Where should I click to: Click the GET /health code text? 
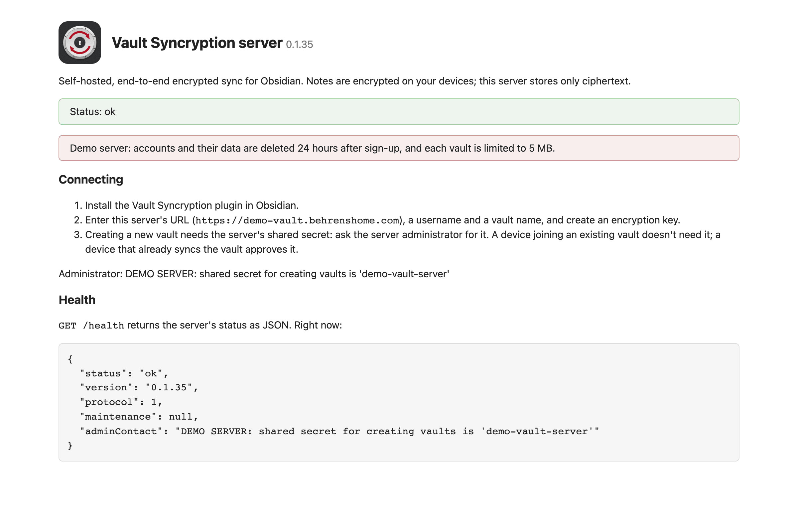click(91, 326)
